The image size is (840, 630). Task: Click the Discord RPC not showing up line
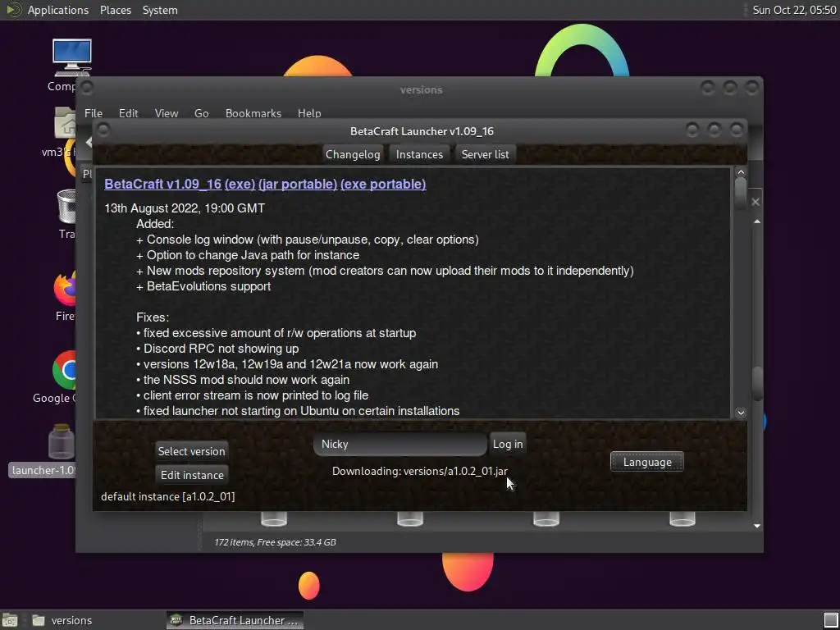217,349
